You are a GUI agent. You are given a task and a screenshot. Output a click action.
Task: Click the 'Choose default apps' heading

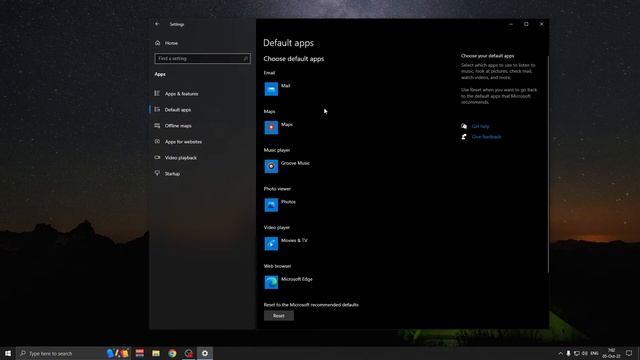point(293,59)
